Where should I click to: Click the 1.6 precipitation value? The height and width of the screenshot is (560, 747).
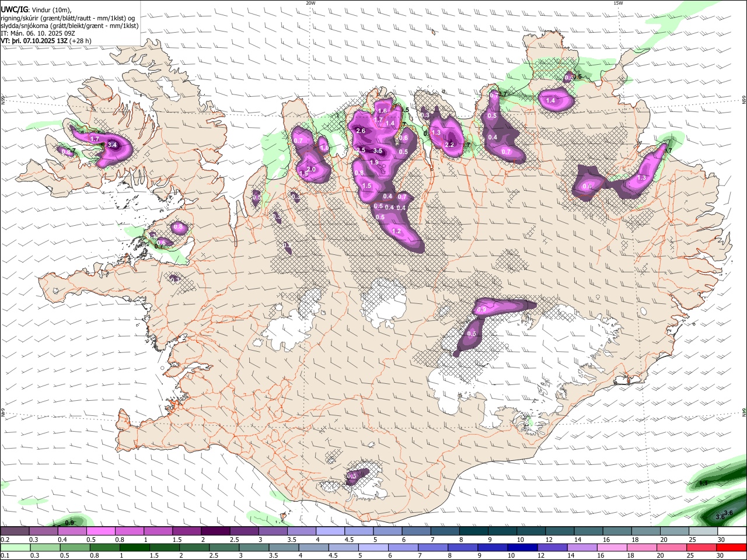coord(383,111)
